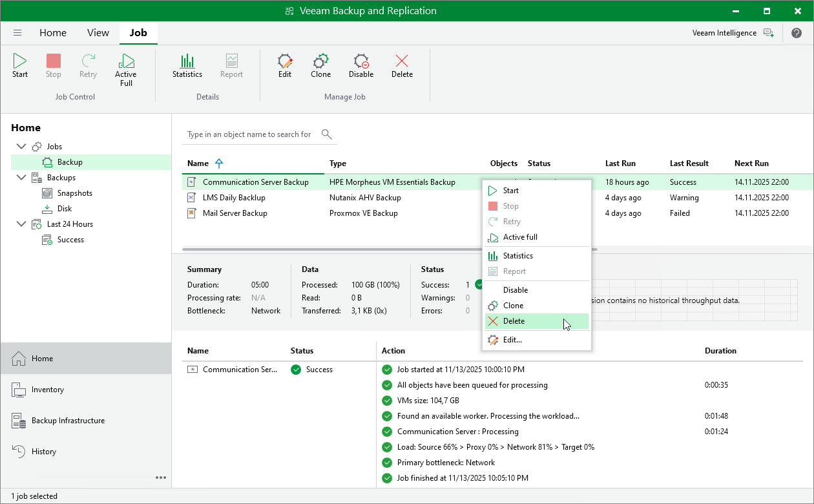Image resolution: width=814 pixels, height=504 pixels.
Task: Collapse the Backups tree node
Action: (21, 177)
